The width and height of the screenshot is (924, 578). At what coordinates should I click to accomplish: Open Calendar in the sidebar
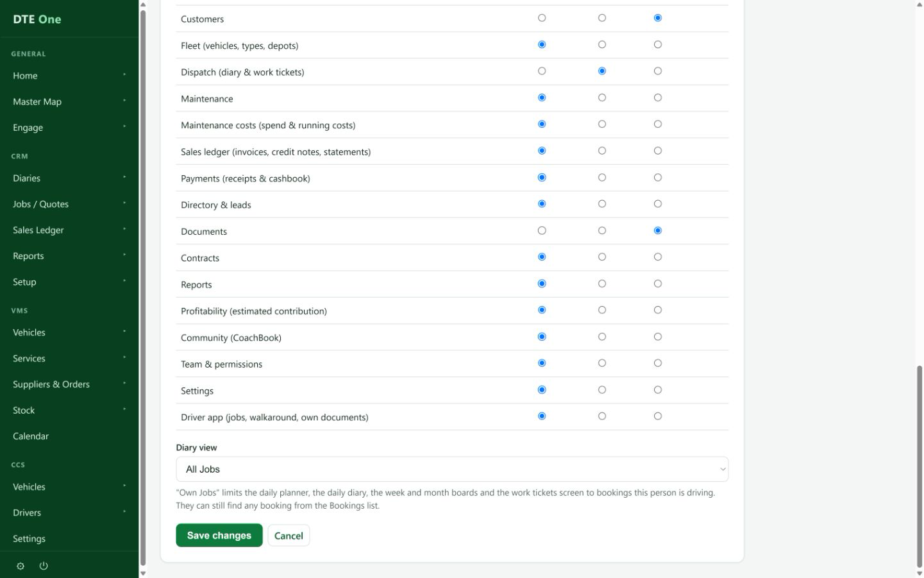coord(31,436)
